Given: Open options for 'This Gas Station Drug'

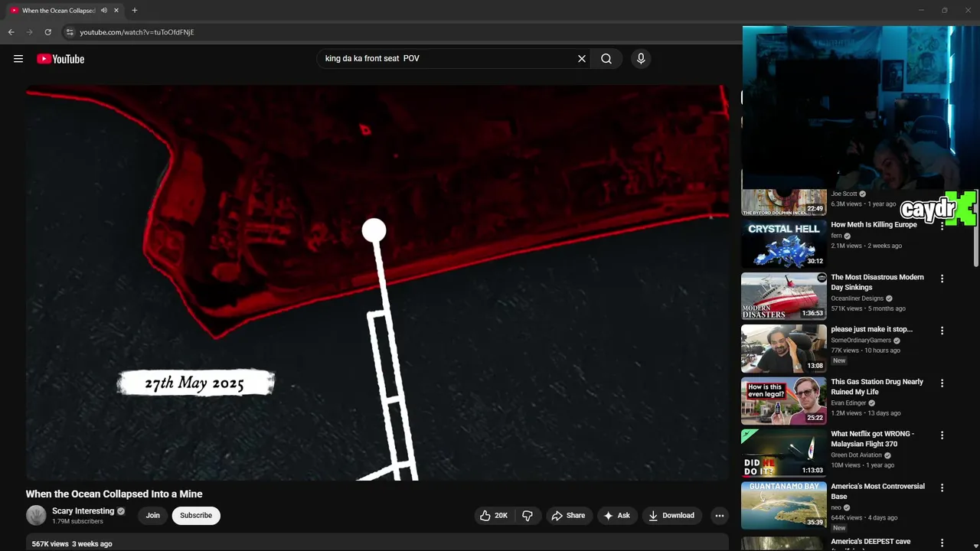Looking at the screenshot, I should [x=942, y=383].
